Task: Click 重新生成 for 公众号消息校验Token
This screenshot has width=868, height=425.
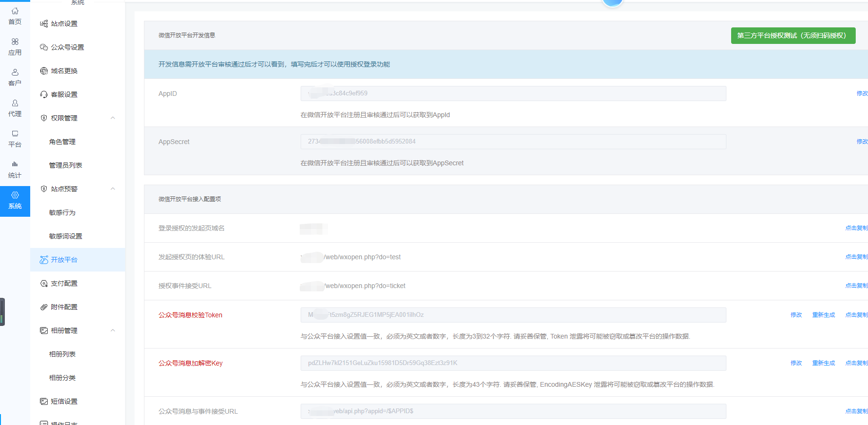Action: click(x=824, y=315)
